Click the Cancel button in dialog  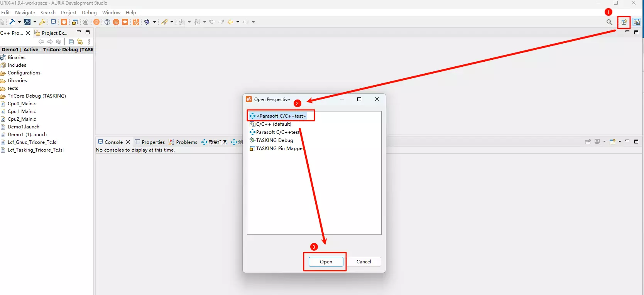point(363,262)
